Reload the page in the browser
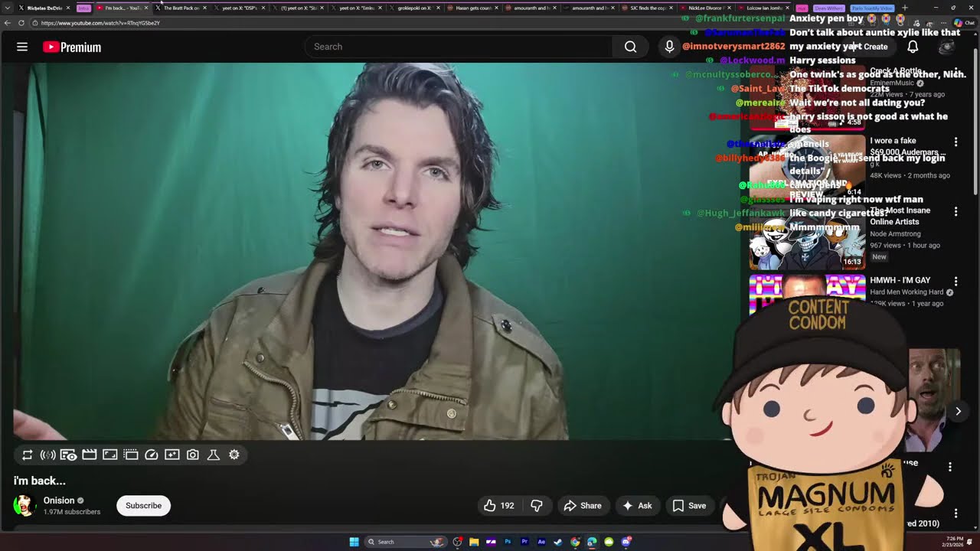This screenshot has height=551, width=980. coord(21,23)
